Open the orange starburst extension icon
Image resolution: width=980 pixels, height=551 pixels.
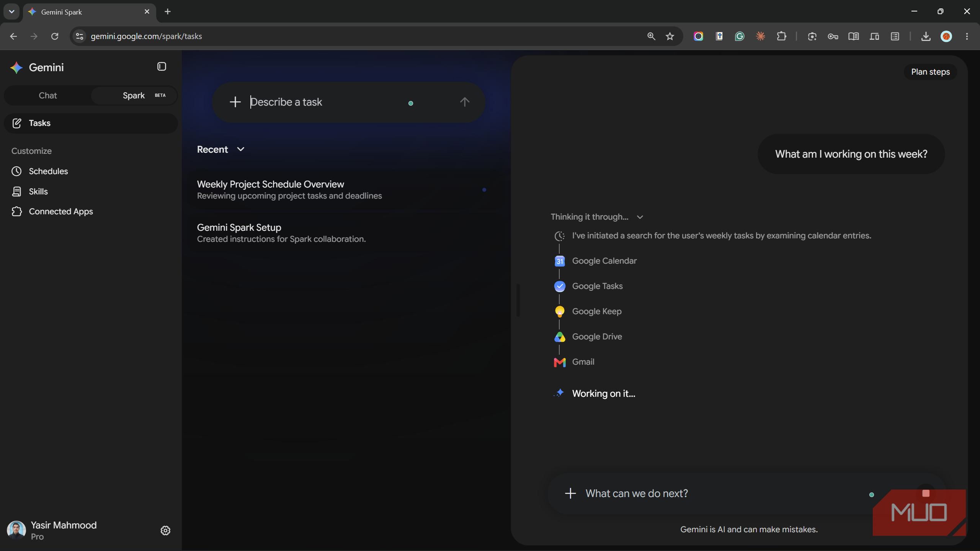click(x=760, y=36)
